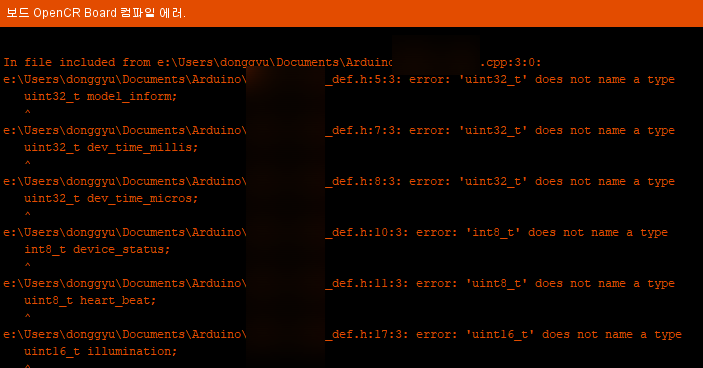Click the 'In file included from' line
Screen dimensions: 703x368
[x=273, y=62]
